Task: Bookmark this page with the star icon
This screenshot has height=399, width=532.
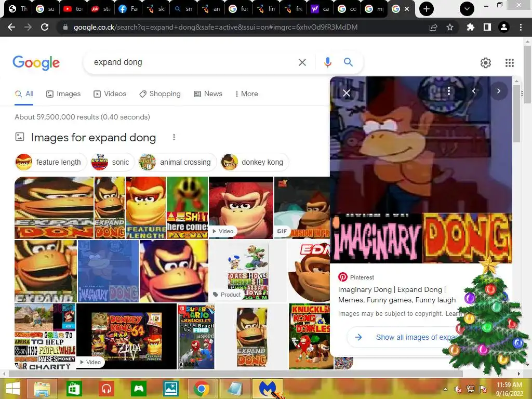Action: click(450, 27)
